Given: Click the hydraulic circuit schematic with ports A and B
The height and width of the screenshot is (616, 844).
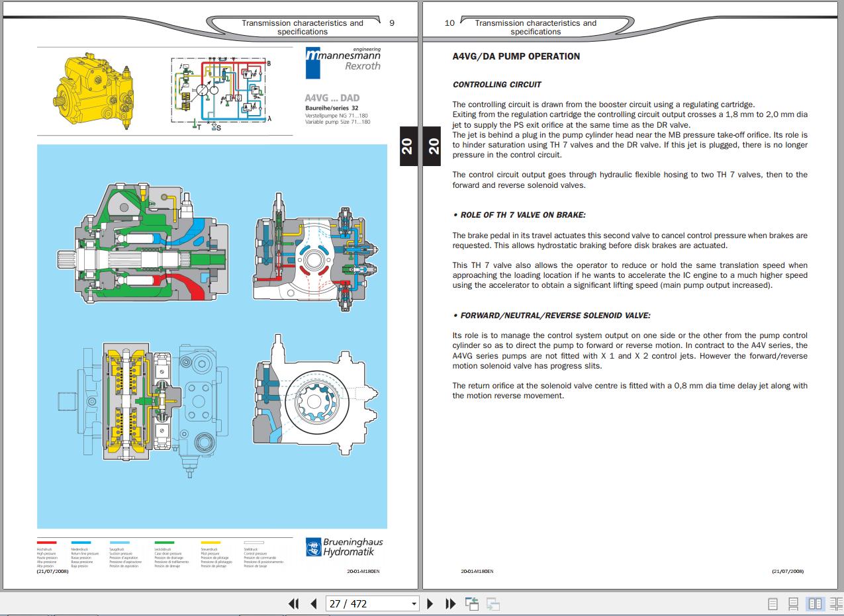Looking at the screenshot, I should [x=222, y=93].
